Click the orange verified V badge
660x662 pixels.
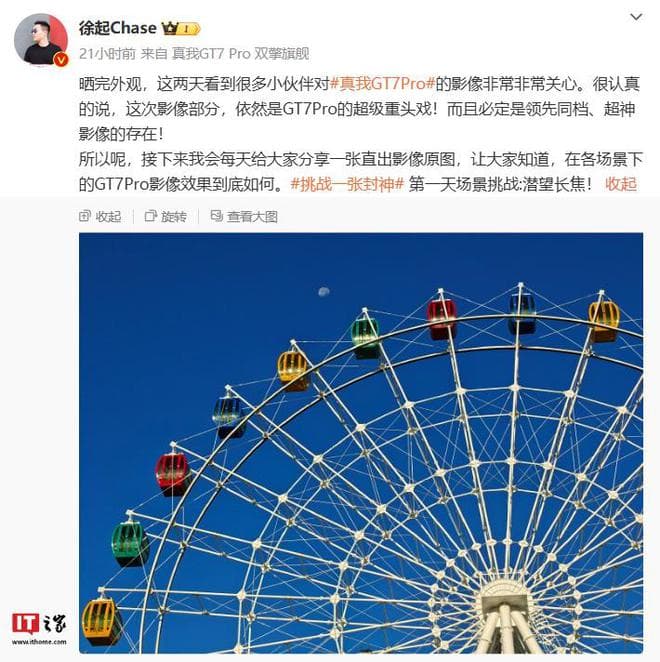(x=61, y=60)
